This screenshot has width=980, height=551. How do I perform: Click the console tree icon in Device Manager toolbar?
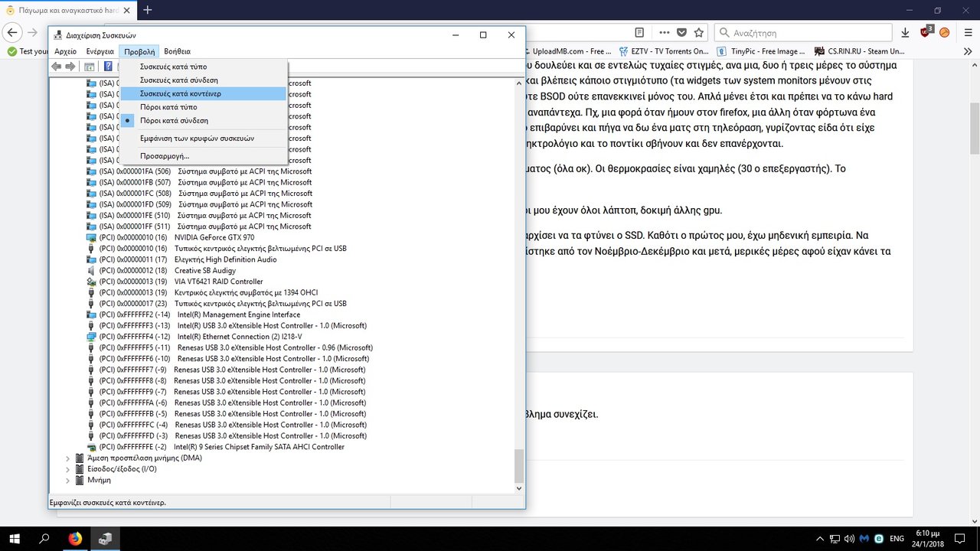(x=89, y=67)
